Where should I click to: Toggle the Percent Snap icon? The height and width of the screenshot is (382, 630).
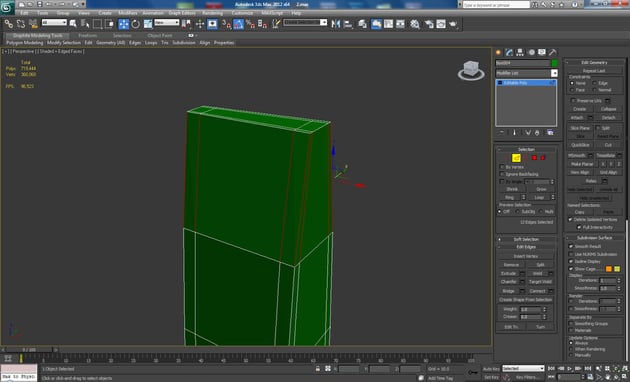click(x=250, y=24)
